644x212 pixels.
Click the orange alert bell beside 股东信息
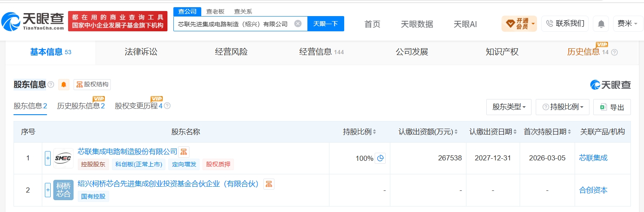[64, 85]
